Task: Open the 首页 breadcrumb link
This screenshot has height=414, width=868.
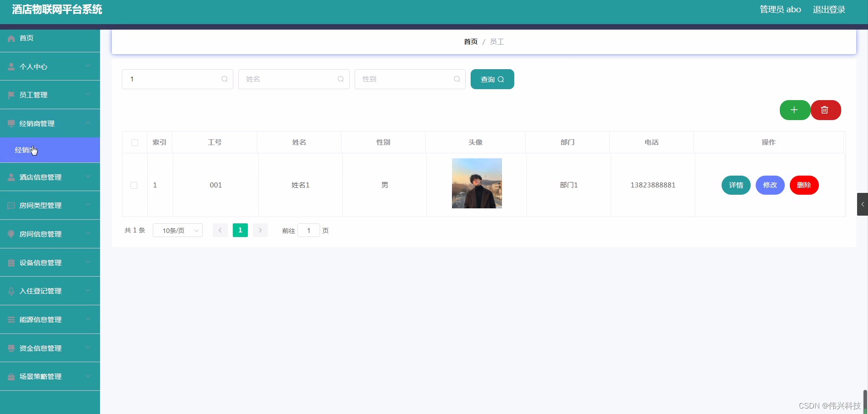Action: pyautogui.click(x=470, y=41)
